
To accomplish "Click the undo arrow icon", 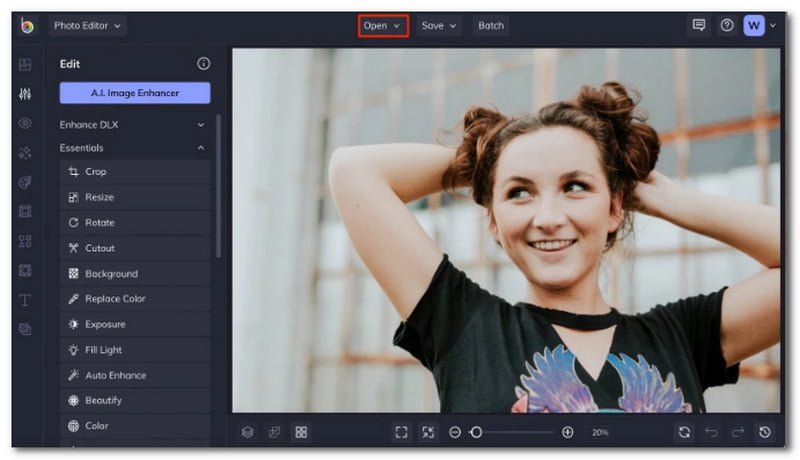I will coord(711,432).
